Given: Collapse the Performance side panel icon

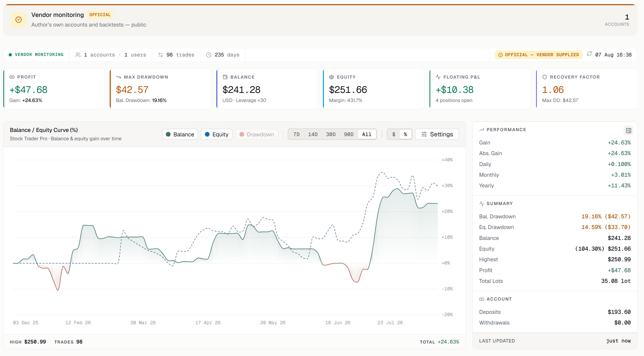Looking at the screenshot, I should coord(628,130).
